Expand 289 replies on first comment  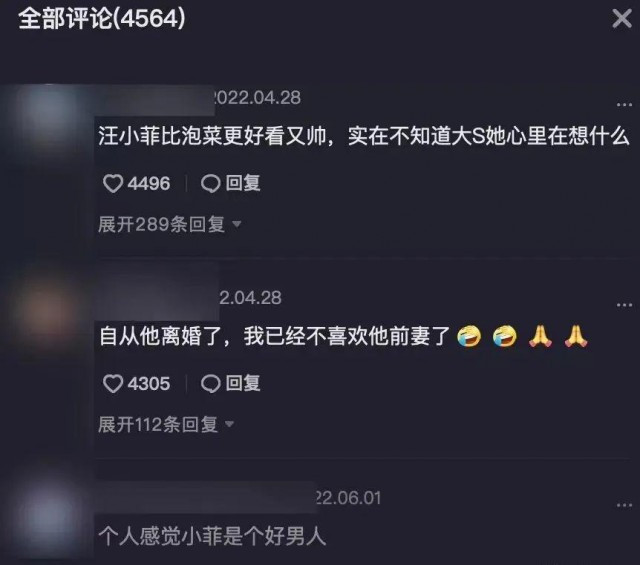click(169, 224)
